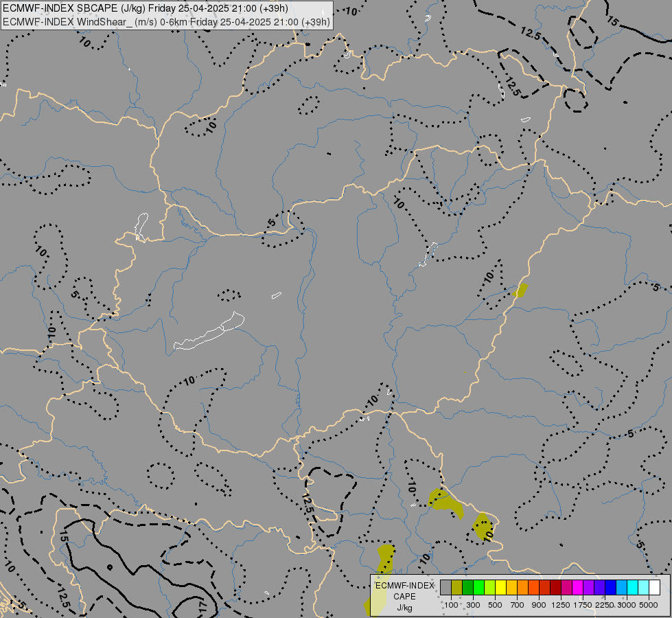Click the 100 value under the legend
The height and width of the screenshot is (618, 672).
tap(451, 605)
